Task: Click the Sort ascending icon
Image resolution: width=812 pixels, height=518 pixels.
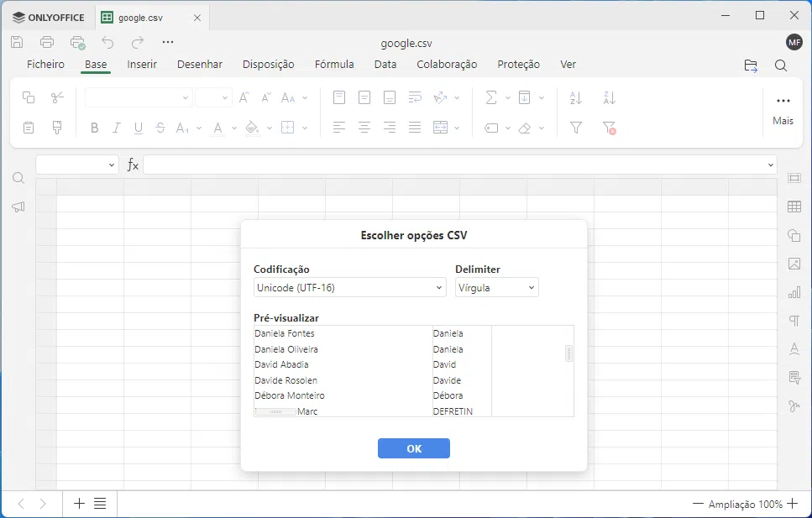Action: pyautogui.click(x=576, y=98)
